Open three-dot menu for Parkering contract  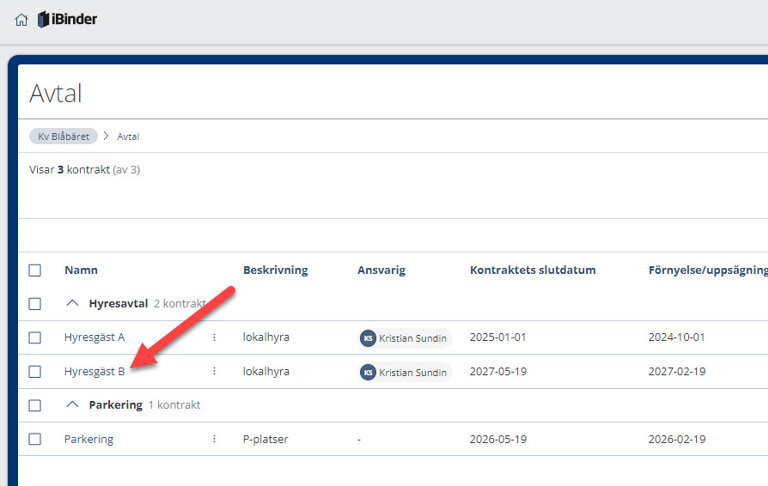point(214,439)
